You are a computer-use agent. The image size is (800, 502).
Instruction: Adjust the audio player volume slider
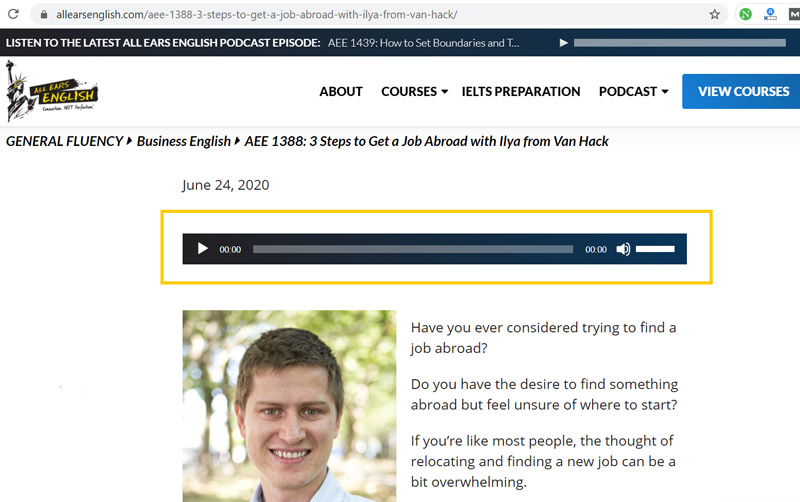[655, 249]
